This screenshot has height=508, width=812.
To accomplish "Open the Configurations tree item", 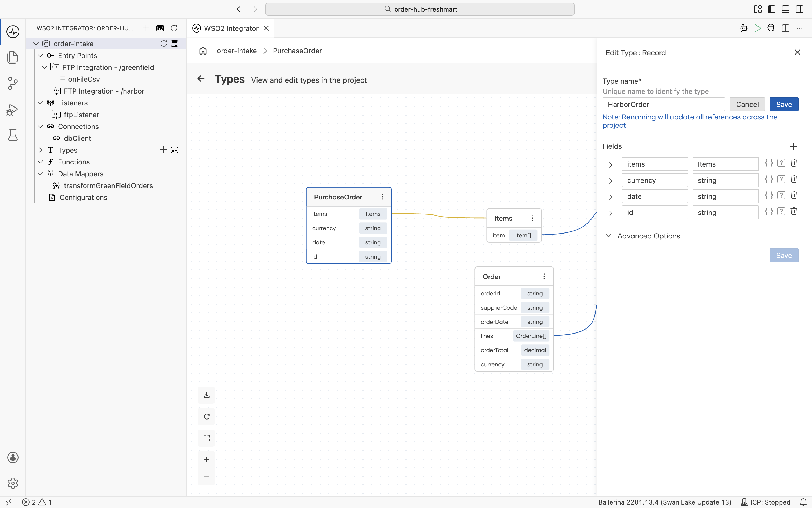I will pos(83,197).
